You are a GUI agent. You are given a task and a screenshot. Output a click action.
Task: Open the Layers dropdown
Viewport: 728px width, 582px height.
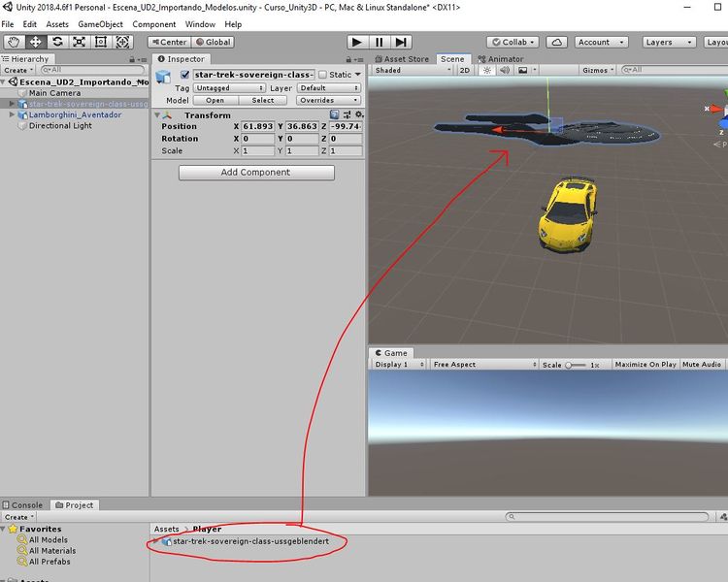tap(670, 43)
